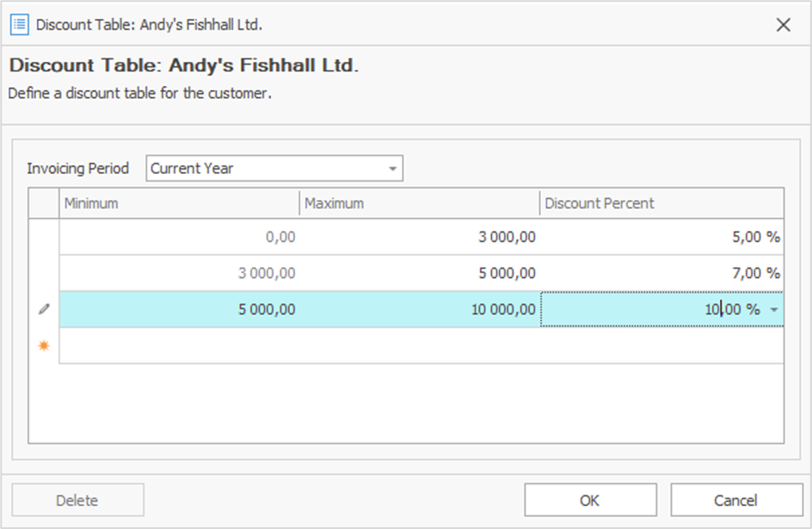Edit the 5 000,00 maximum cell in second row
Screen dimensions: 812x529
420,273
